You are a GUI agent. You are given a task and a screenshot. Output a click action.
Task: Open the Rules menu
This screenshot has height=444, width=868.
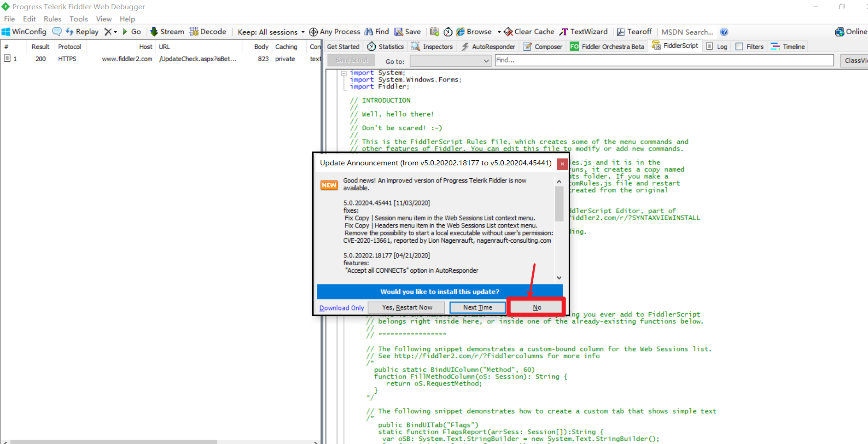(x=52, y=19)
